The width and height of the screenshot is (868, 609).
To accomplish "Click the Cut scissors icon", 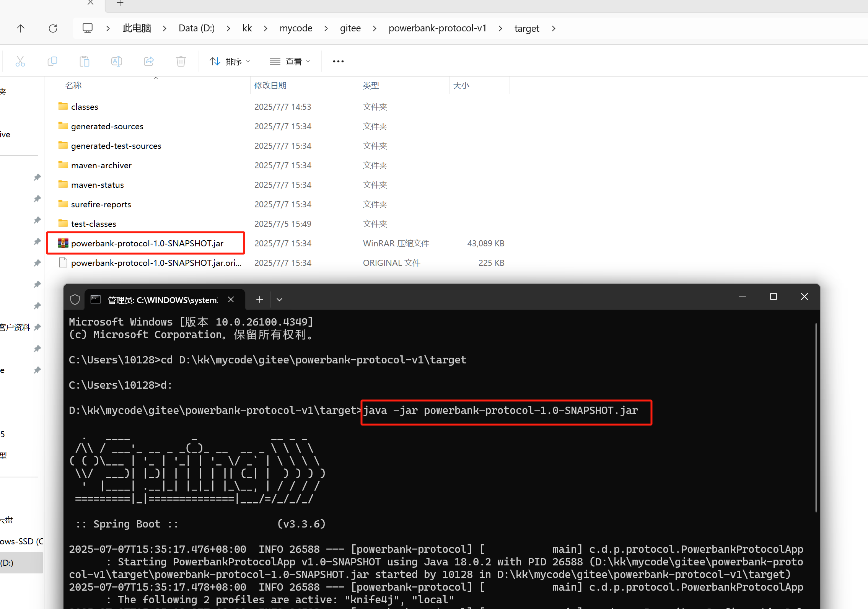I will [x=20, y=61].
